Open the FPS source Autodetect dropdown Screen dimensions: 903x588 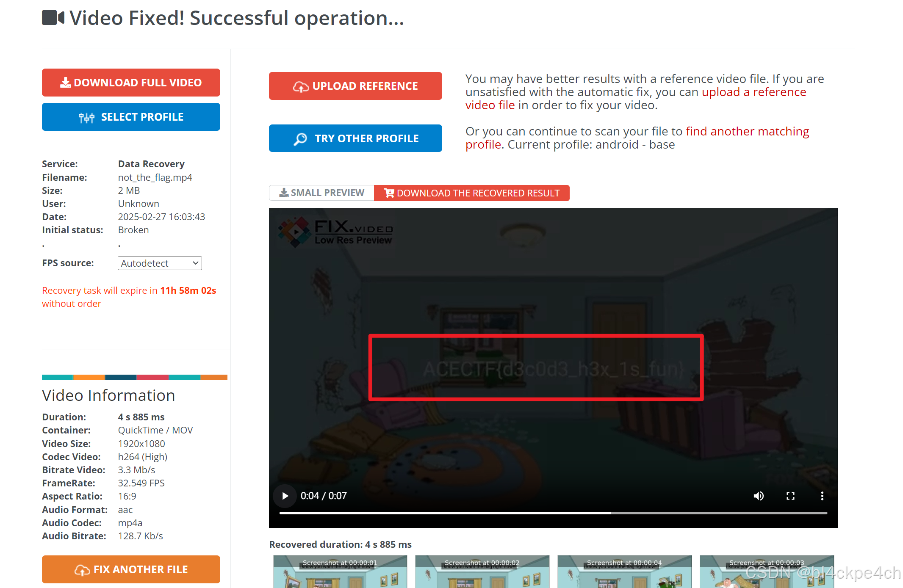tap(160, 263)
